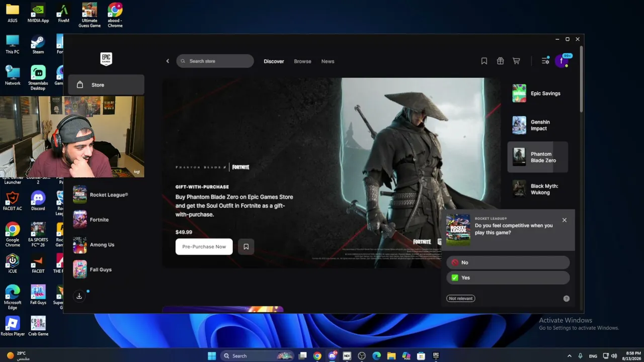Select the iCUE desktop shortcut
Image resolution: width=644 pixels, height=362 pixels.
point(13,263)
